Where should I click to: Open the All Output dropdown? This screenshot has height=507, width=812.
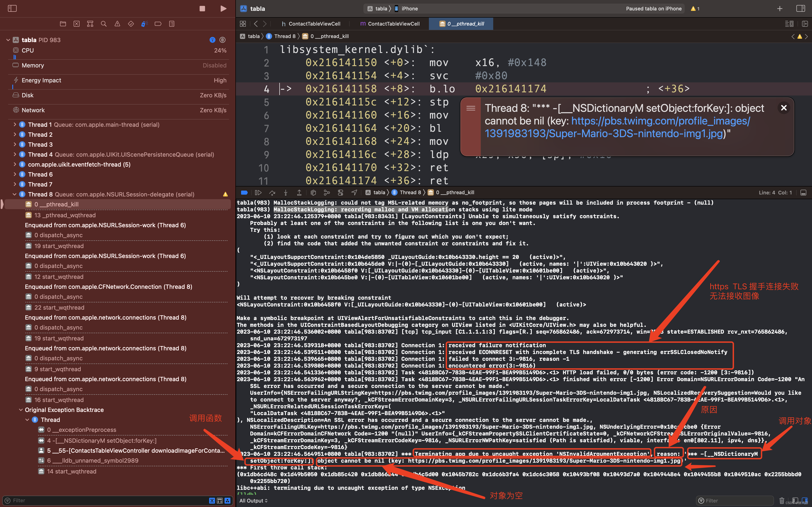(x=253, y=501)
